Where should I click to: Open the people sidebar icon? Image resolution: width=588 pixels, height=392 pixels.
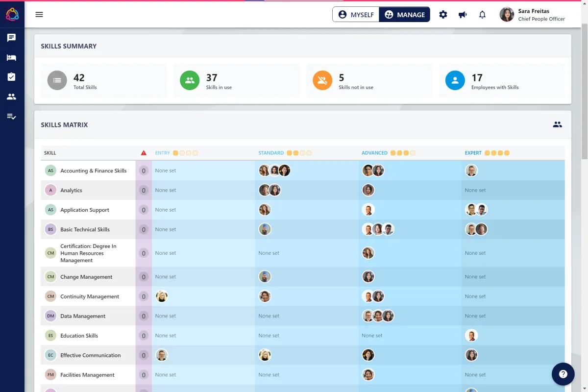[x=12, y=97]
